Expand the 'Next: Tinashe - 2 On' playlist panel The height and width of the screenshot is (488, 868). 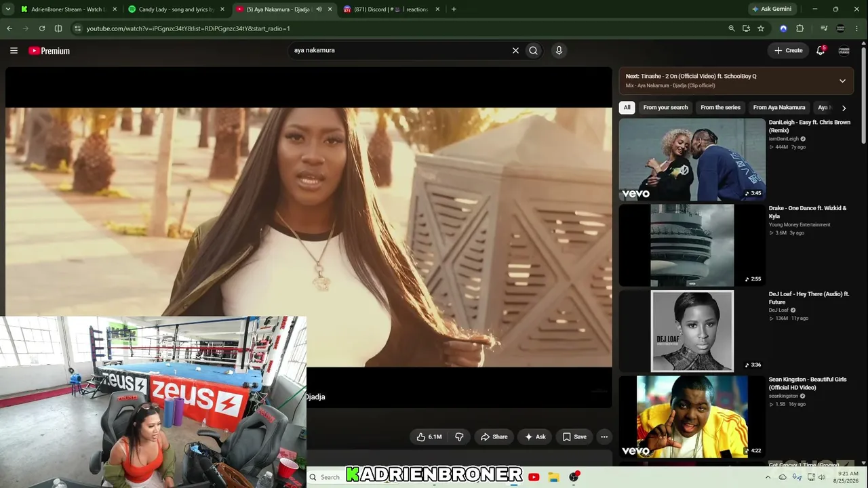(842, 81)
